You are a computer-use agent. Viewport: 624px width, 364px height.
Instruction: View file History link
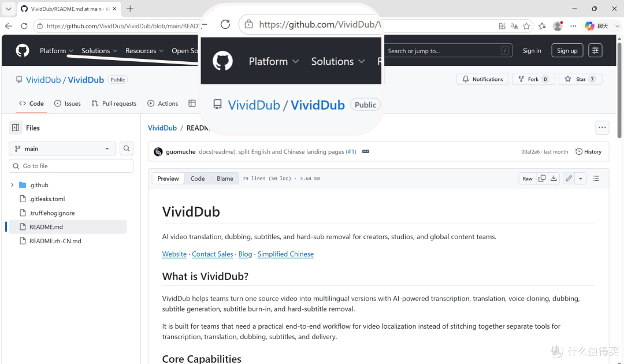click(588, 151)
